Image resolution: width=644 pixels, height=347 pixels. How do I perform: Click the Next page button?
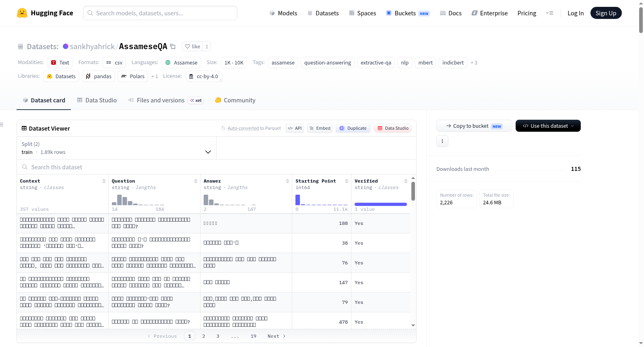[277, 336]
